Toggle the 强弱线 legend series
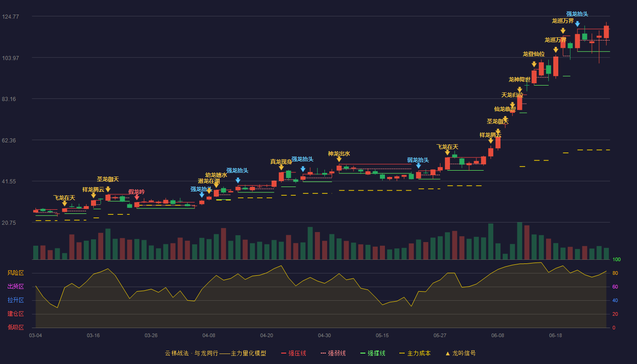637x364 pixels. point(333,353)
